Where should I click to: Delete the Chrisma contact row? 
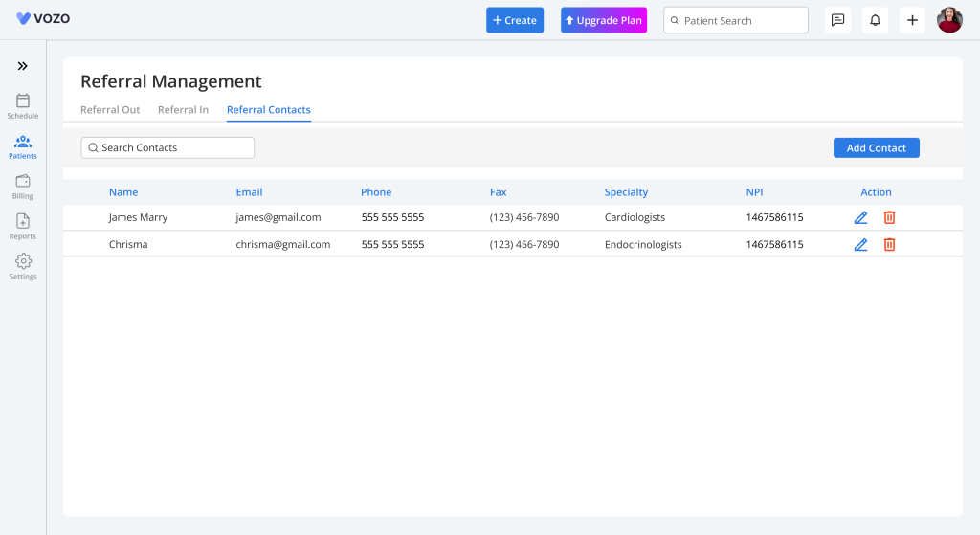click(889, 245)
